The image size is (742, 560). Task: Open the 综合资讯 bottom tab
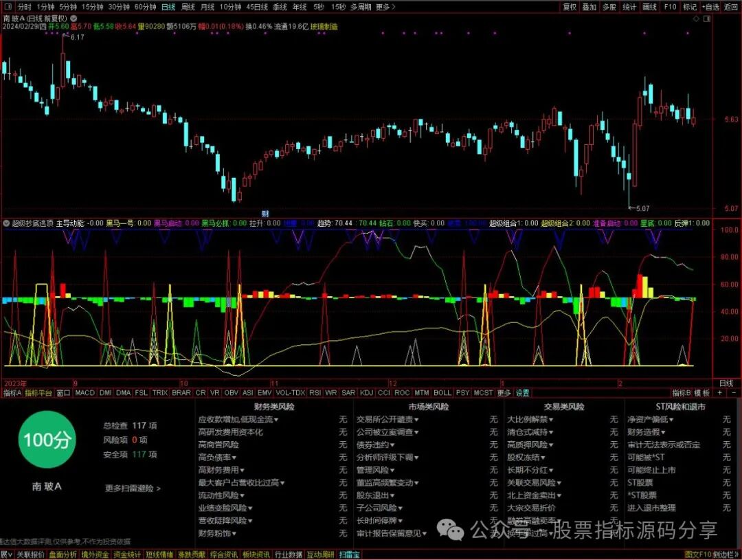[x=224, y=555]
